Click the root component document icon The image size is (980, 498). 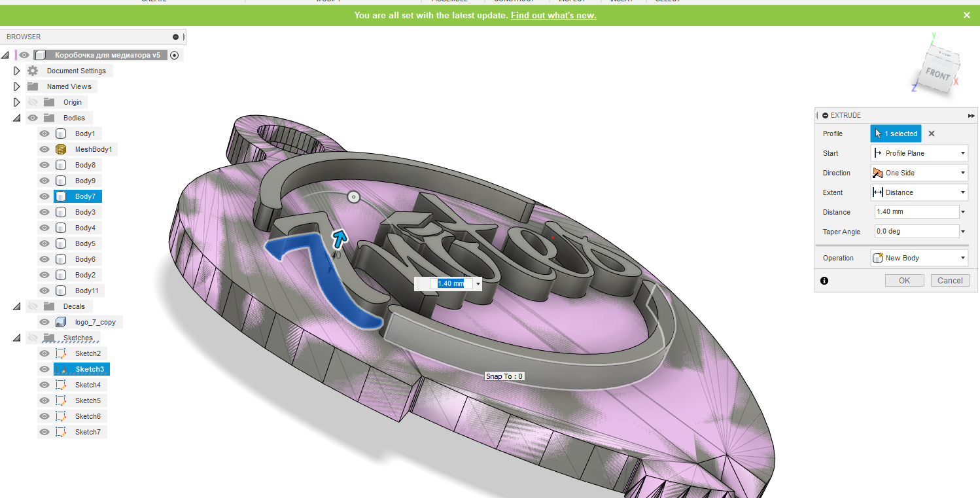(41, 55)
